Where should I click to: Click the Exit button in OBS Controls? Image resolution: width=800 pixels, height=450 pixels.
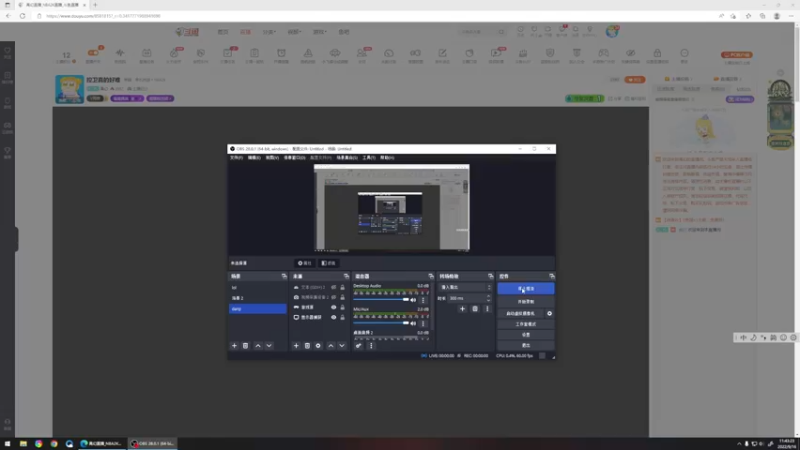coord(526,345)
